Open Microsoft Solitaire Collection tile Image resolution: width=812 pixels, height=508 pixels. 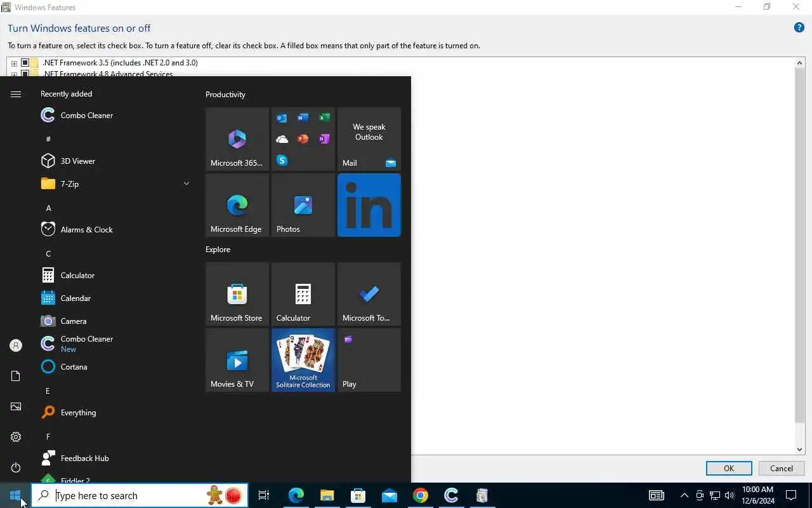click(303, 360)
